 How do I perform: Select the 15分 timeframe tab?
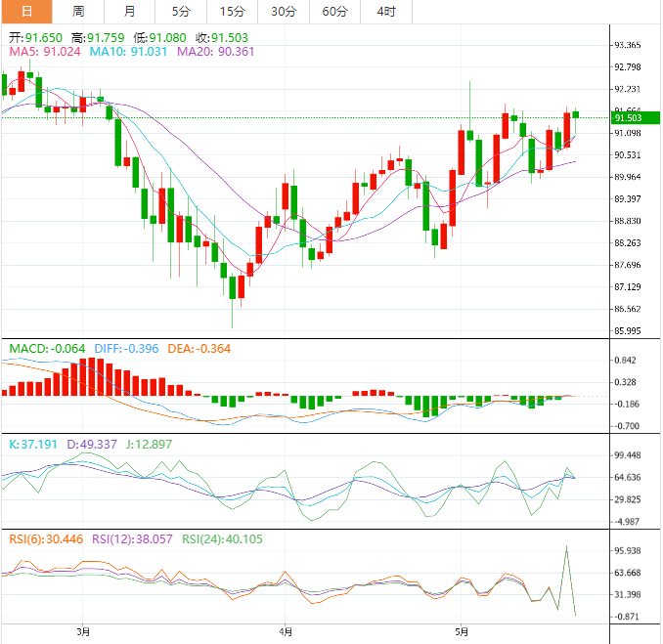233,12
